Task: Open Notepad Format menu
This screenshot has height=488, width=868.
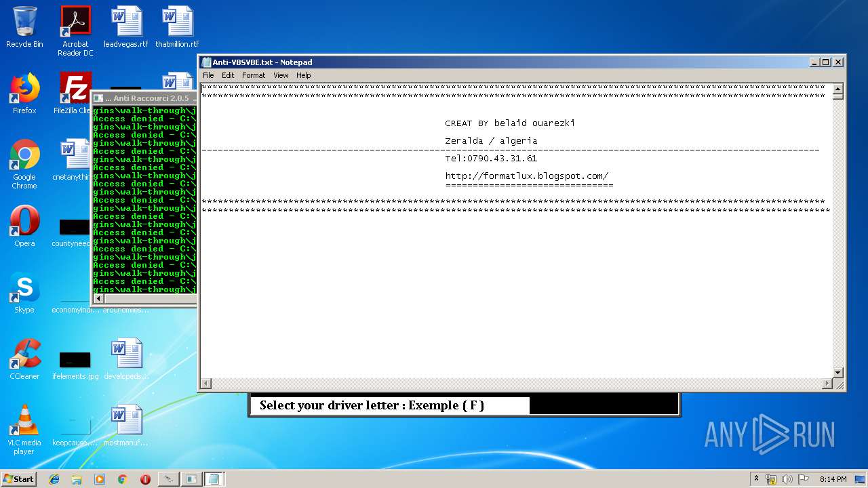Action: pyautogui.click(x=254, y=75)
